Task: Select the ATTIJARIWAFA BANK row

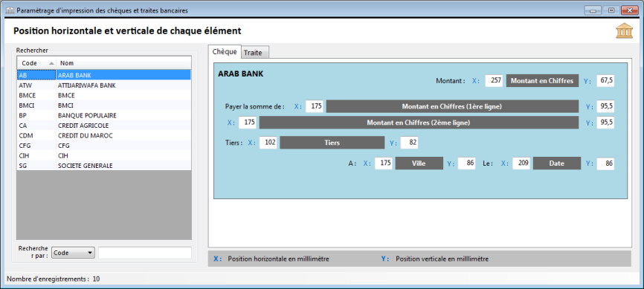Action: [x=104, y=85]
